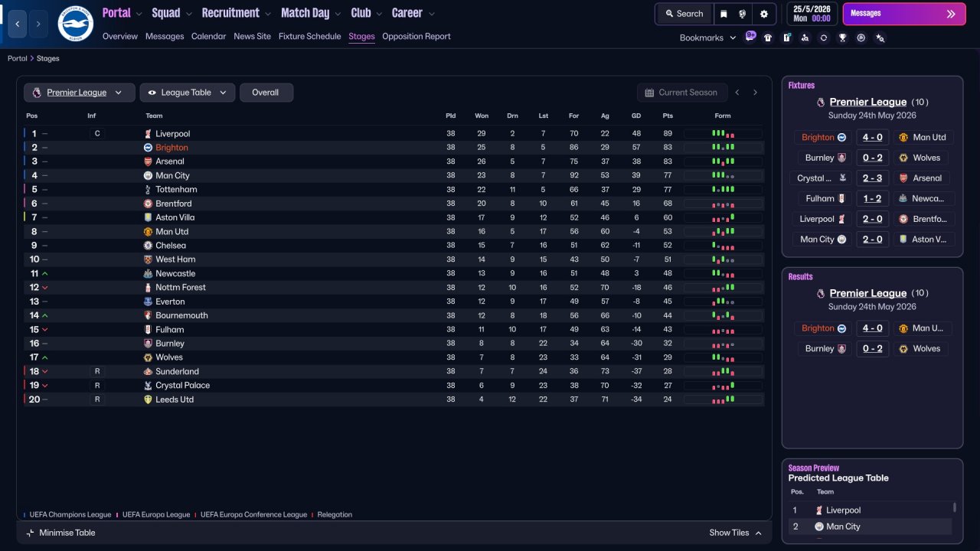This screenshot has width=980, height=551.
Task: Click the Overall filter button
Action: pos(266,93)
